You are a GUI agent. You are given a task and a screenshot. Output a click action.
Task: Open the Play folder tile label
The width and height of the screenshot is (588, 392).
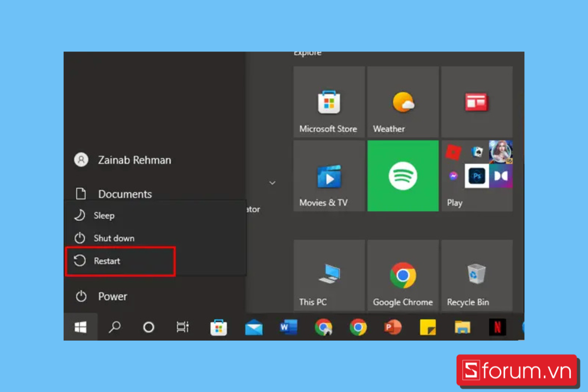click(455, 202)
